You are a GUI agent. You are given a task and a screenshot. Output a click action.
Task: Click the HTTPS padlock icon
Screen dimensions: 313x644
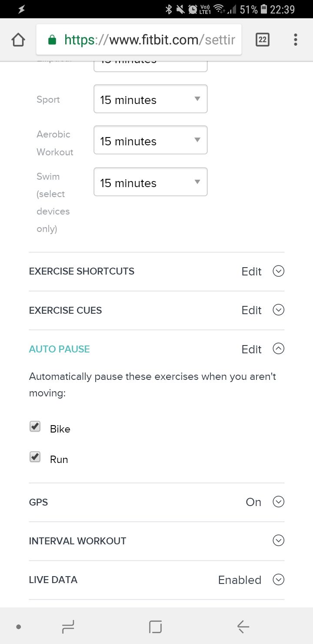[53, 39]
